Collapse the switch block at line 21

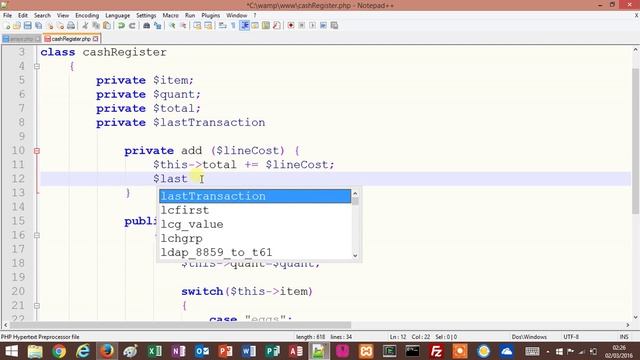pos(37,306)
